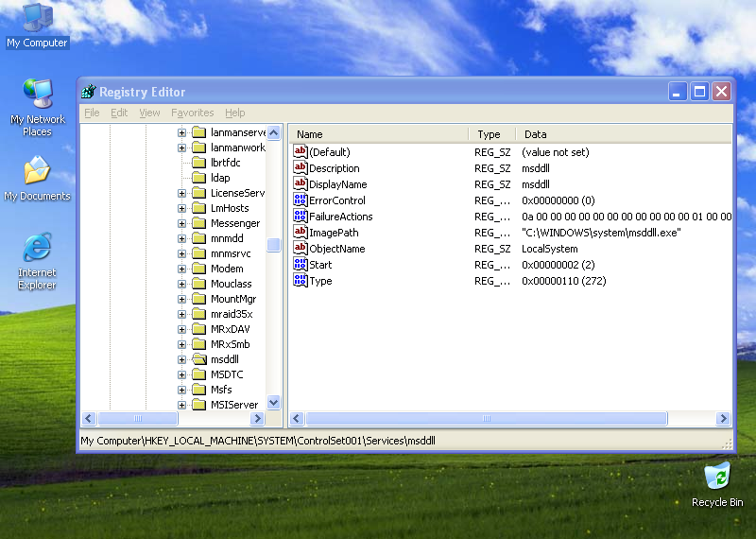
Task: Open the Help menu
Action: tap(234, 113)
